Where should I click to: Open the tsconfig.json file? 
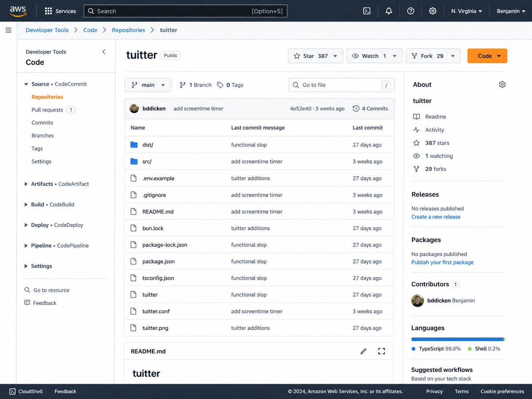coord(158,278)
